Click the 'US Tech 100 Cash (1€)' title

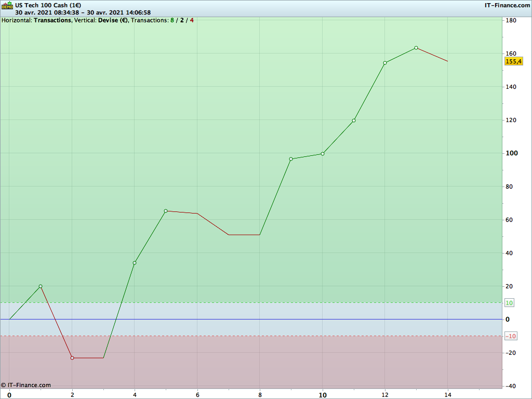[x=48, y=5]
